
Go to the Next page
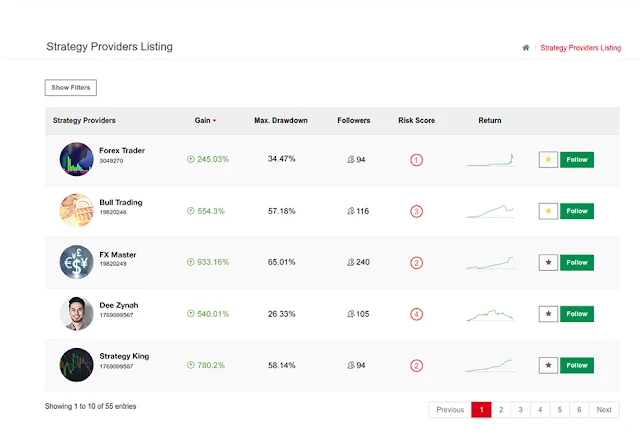tap(604, 410)
